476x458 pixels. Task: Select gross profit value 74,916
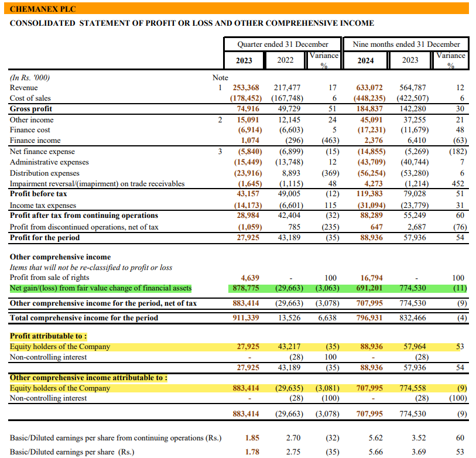tap(248, 109)
